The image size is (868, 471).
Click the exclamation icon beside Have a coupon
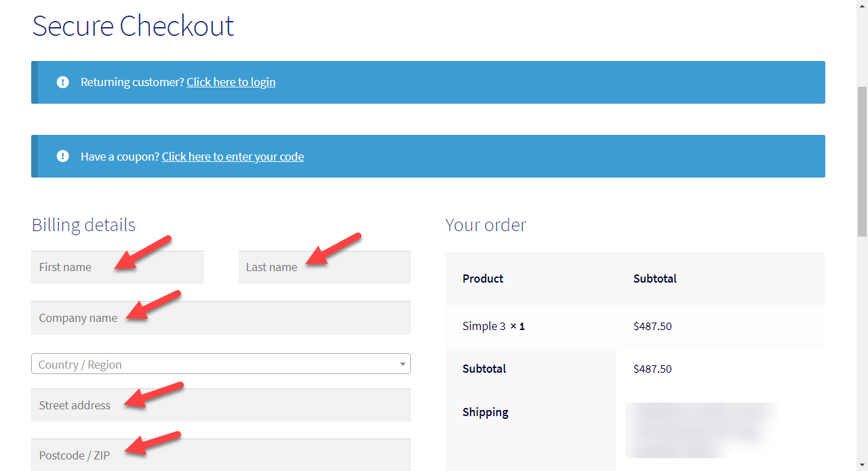point(62,157)
